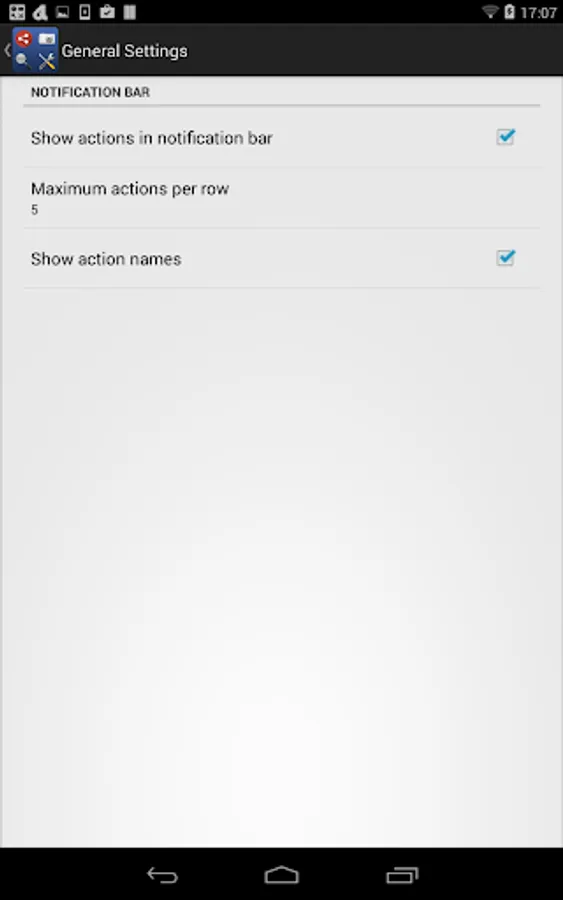Image resolution: width=563 pixels, height=900 pixels.
Task: Tap the Android back navigation button
Action: (162, 875)
